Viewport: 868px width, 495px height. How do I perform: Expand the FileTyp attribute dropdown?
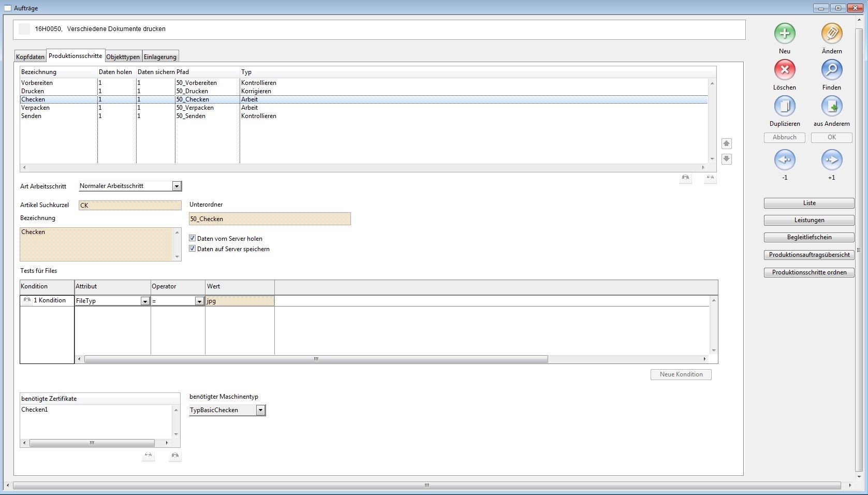tap(145, 301)
